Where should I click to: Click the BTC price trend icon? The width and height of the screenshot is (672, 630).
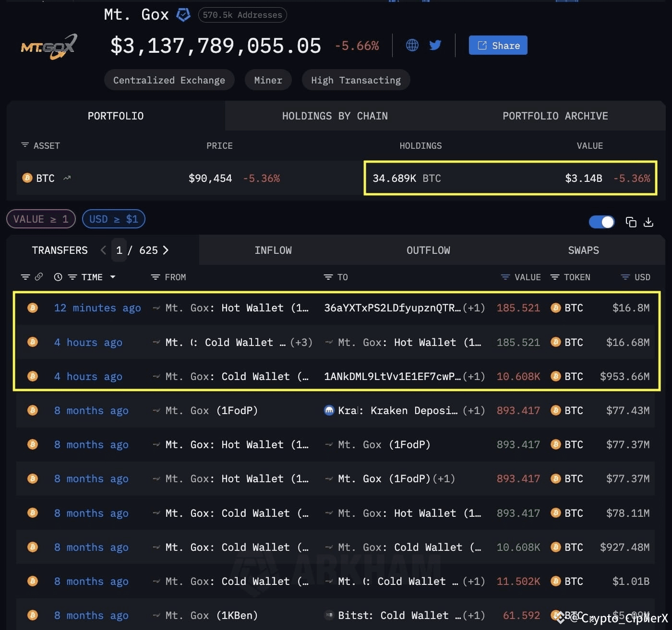coord(67,178)
